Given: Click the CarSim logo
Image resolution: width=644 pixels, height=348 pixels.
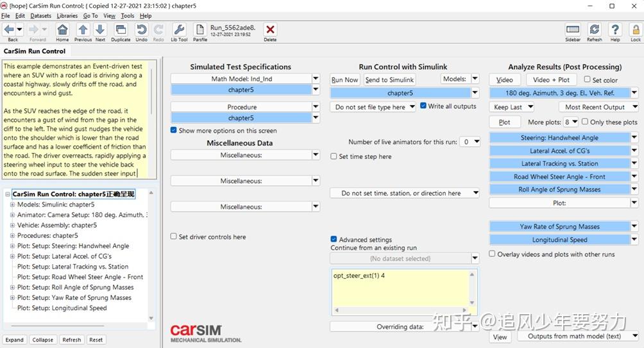Looking at the screenshot, I should [206, 334].
